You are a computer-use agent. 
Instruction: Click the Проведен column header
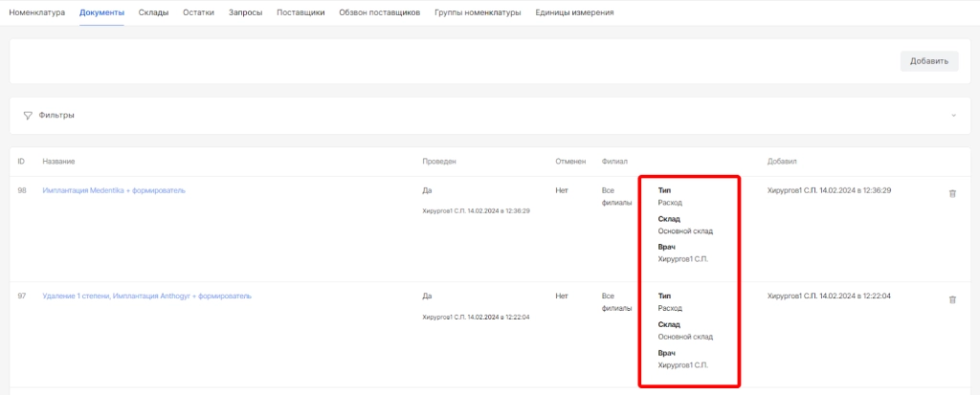point(438,162)
